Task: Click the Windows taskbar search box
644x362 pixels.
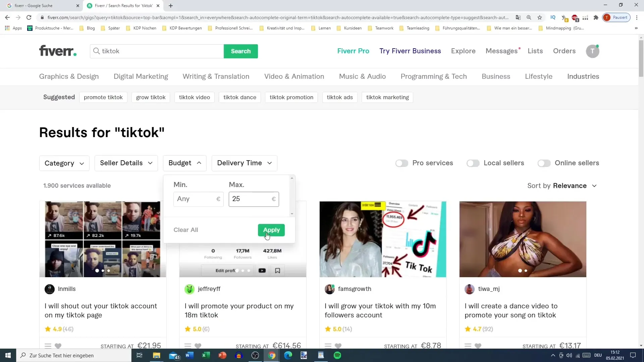Action: coord(74,355)
